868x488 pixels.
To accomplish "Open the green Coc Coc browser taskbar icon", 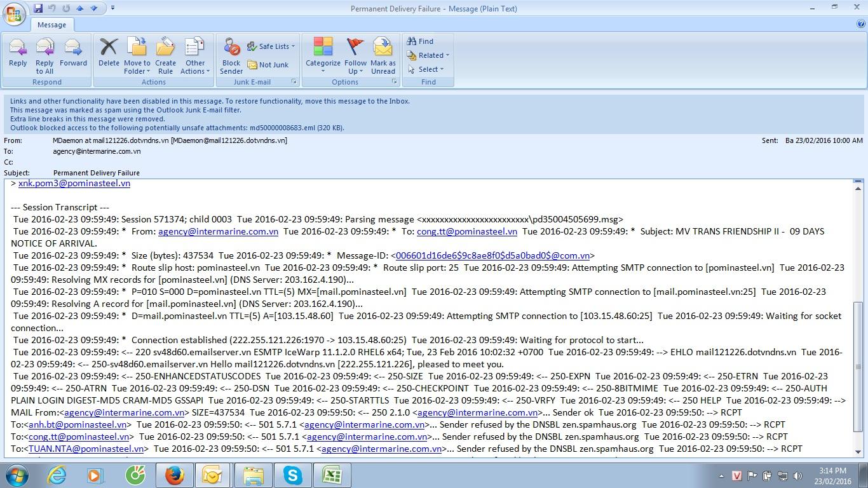I will pyautogui.click(x=135, y=475).
